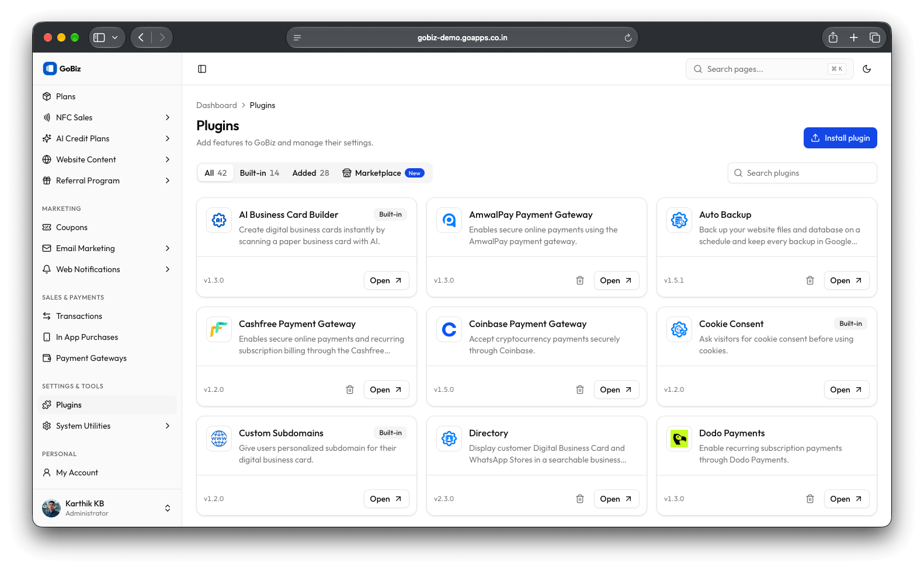924x570 pixels.
Task: Click the Coinbase plugin logo
Action: [449, 329]
